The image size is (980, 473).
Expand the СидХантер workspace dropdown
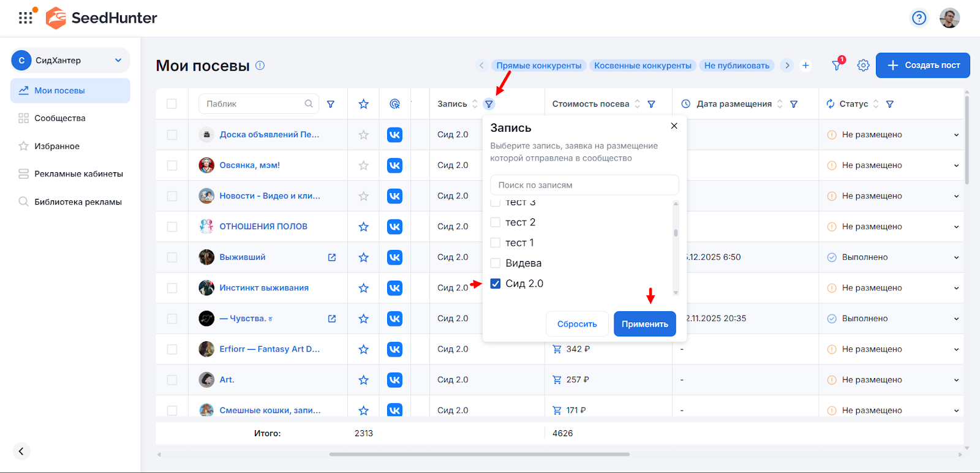point(118,60)
